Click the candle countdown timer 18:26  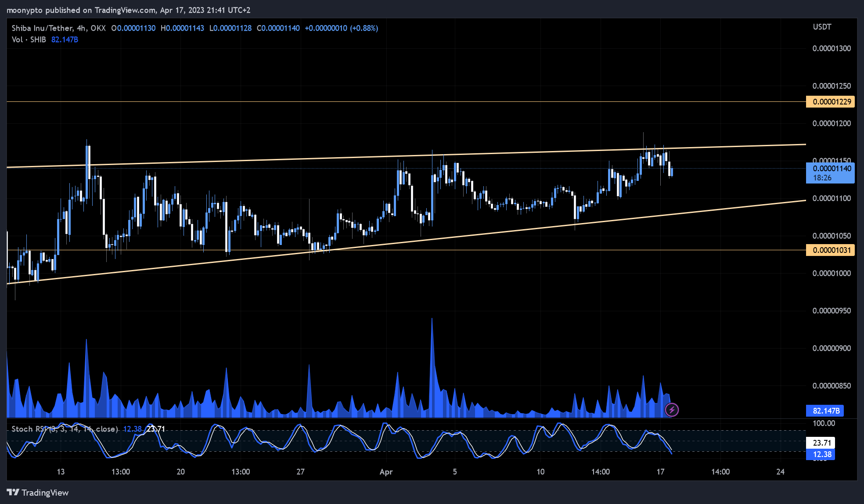tap(822, 178)
